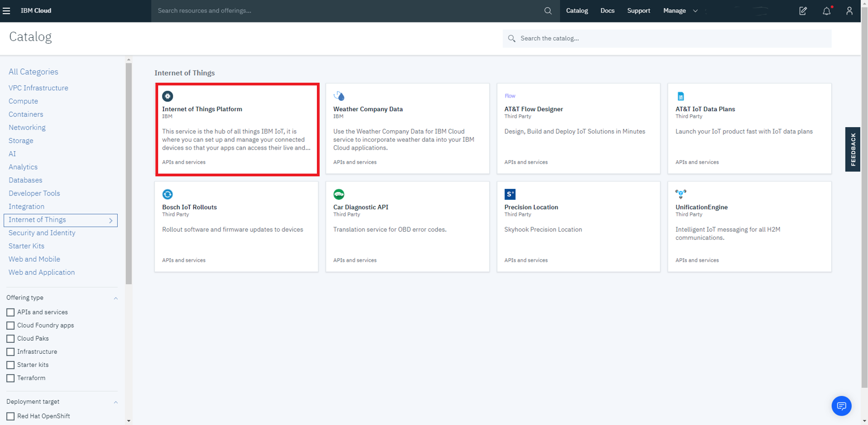Enable the APIs and services filter
868x425 pixels.
point(10,312)
